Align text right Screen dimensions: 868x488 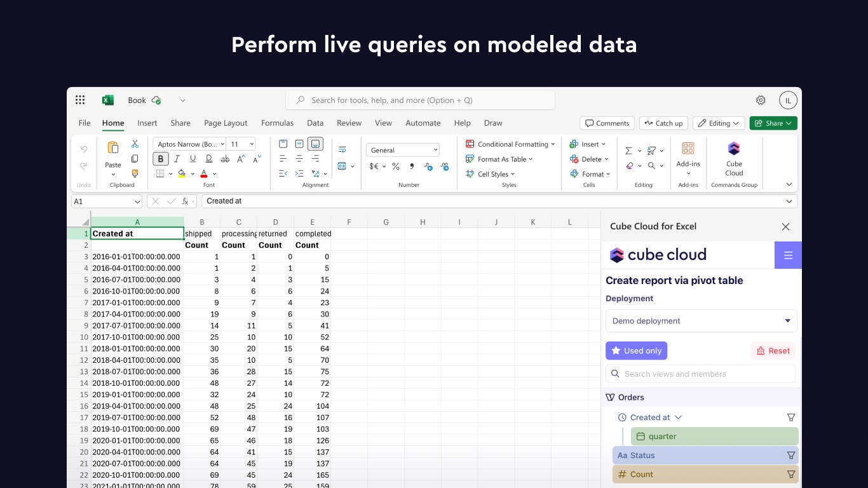pos(315,159)
